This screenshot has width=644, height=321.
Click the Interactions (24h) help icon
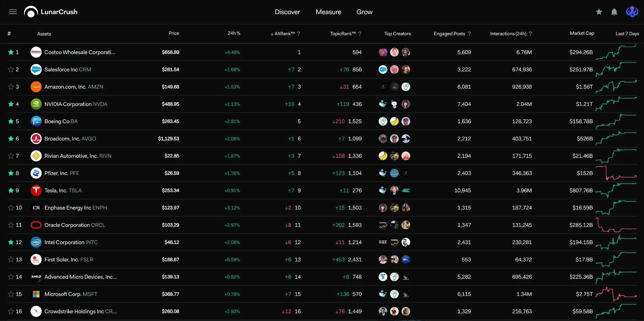click(530, 34)
